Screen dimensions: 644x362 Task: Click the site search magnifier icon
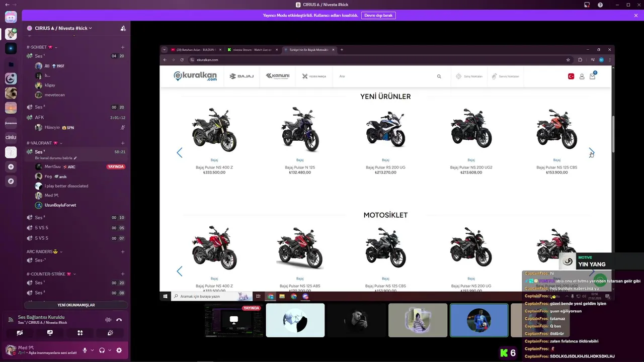coord(439,76)
